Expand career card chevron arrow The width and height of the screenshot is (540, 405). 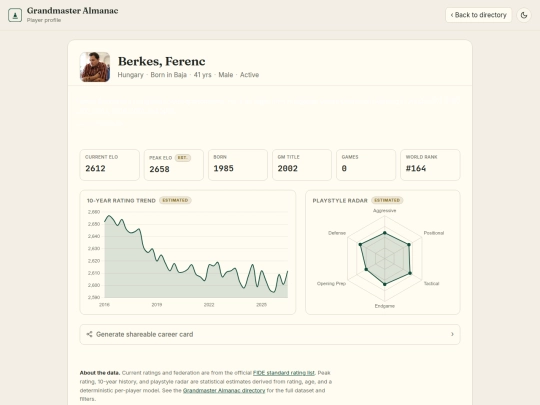(452, 334)
